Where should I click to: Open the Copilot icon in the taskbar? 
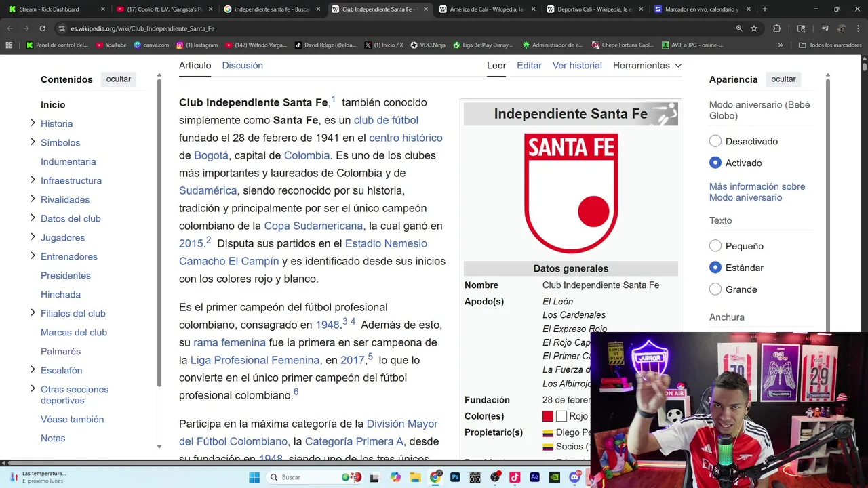pos(395,477)
